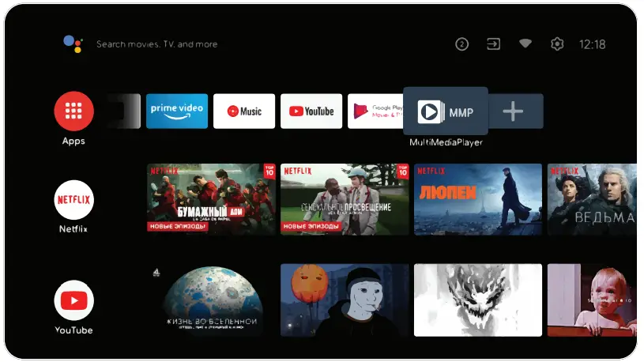Open the Люпен Netflix thumbnail
Screen dimensions: 644x362
click(x=478, y=199)
